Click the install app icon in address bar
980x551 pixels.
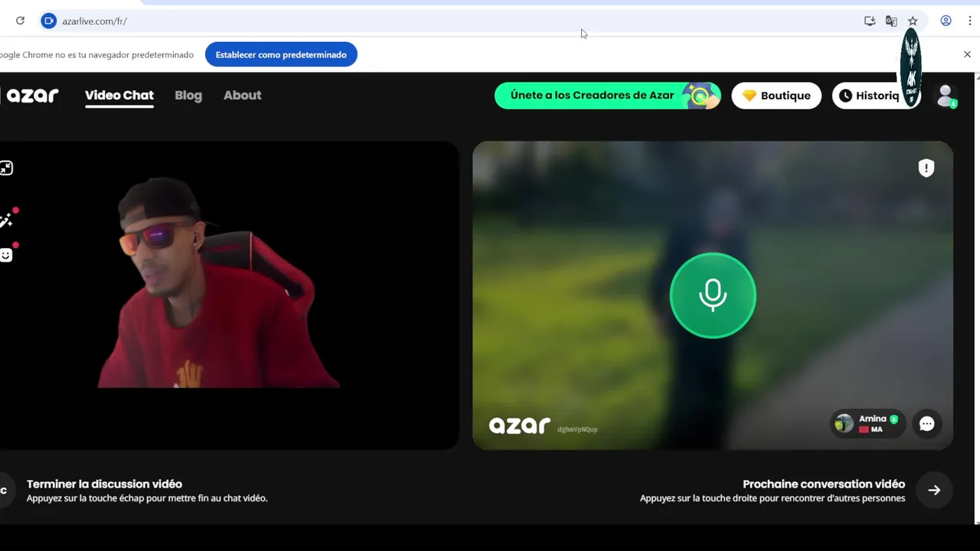point(870,21)
